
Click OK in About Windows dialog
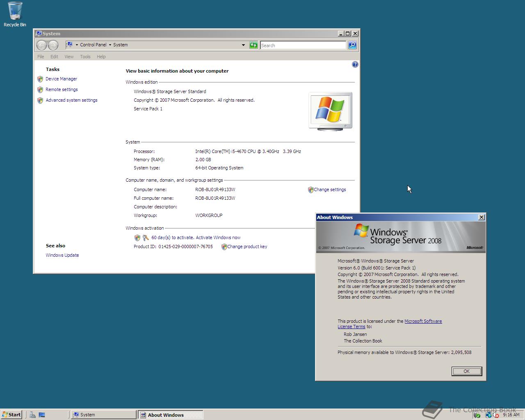[467, 371]
